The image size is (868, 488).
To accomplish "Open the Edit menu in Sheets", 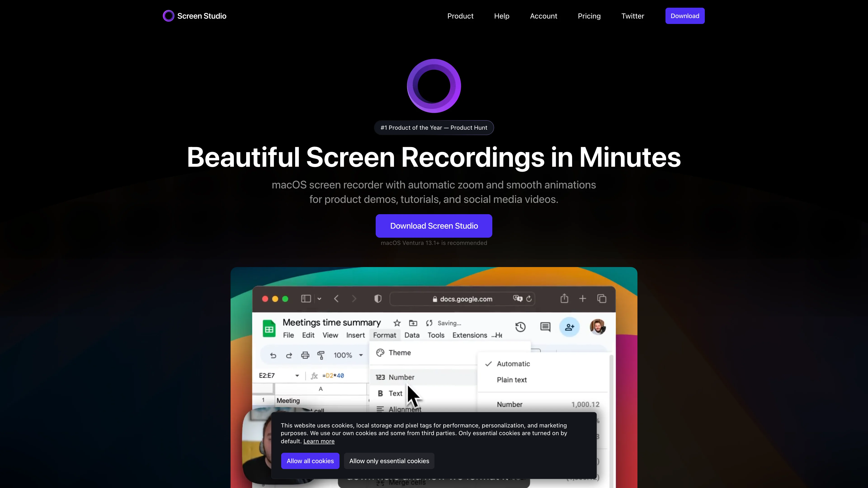I will click(x=308, y=335).
